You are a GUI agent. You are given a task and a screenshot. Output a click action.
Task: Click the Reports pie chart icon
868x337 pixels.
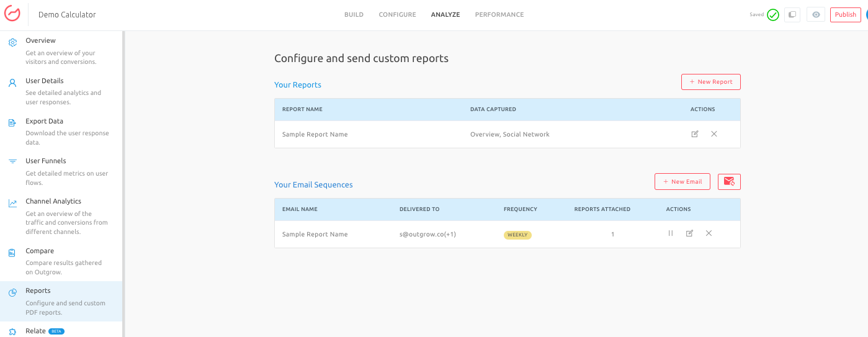point(12,293)
